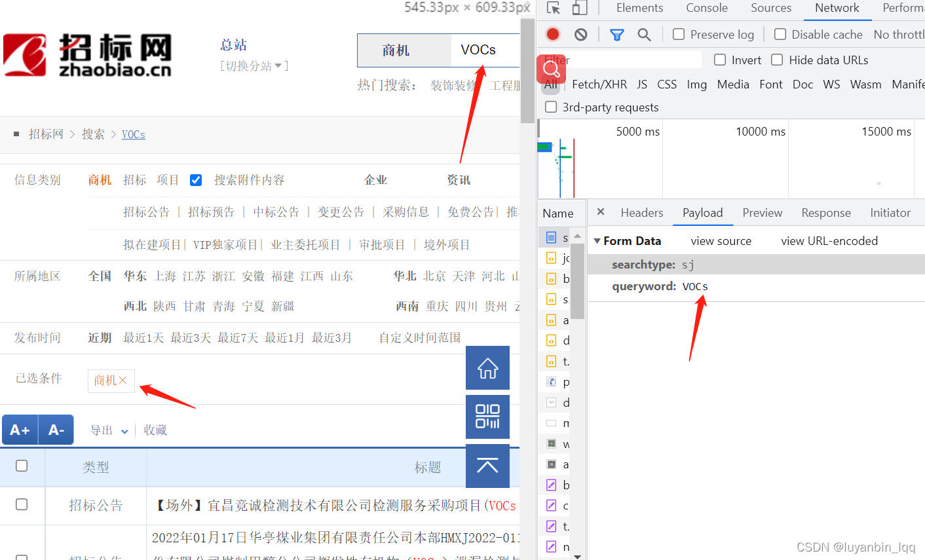
Task: Tick the select-all checkbox in table header
Action: click(x=22, y=466)
